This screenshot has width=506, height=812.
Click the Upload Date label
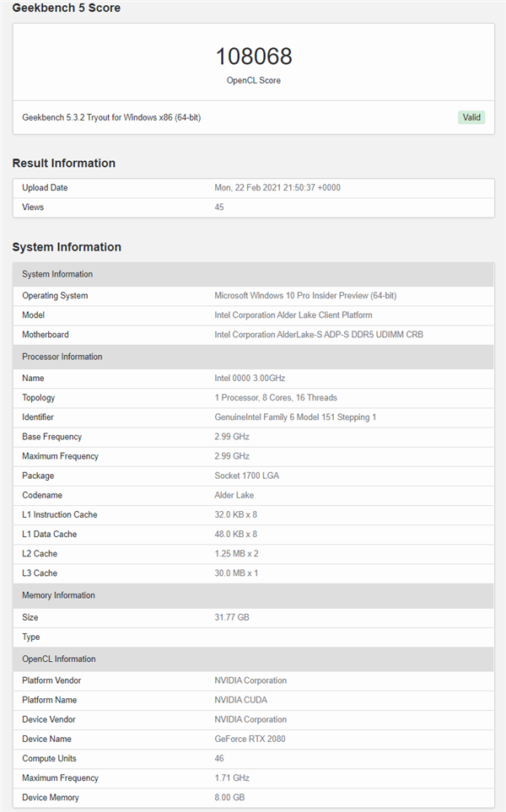(45, 187)
